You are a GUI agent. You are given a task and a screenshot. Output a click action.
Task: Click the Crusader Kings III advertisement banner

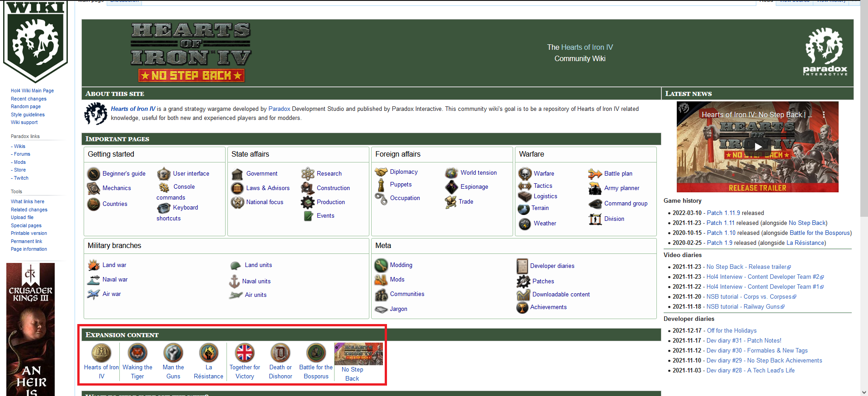30,329
